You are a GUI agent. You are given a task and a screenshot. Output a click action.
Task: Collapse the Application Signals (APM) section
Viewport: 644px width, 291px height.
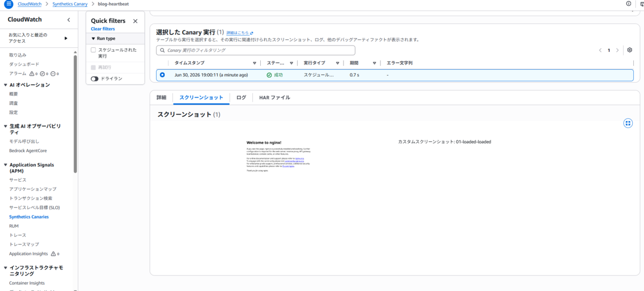click(6, 165)
